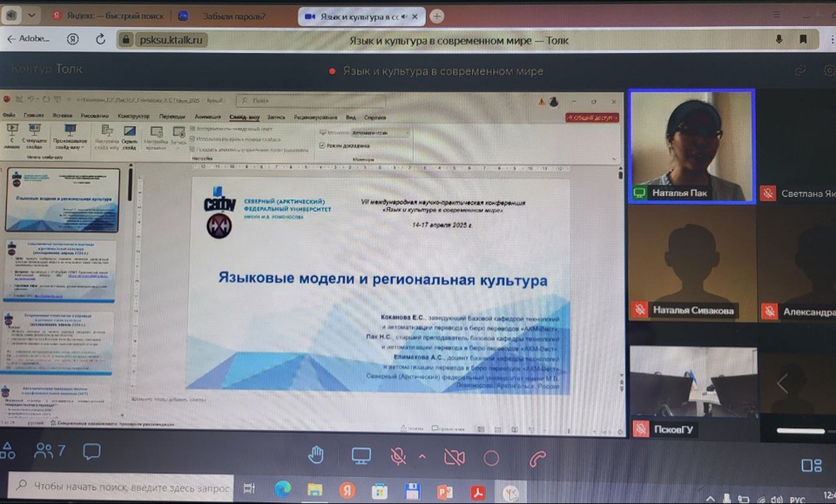The image size is (836, 504).
Task: Raise hand in the meeting
Action: pos(316,455)
